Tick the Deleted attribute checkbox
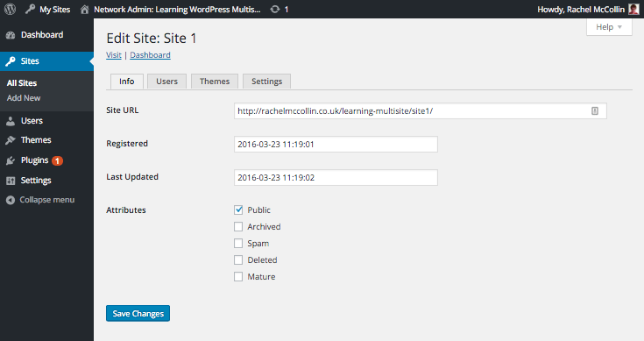 [238, 260]
